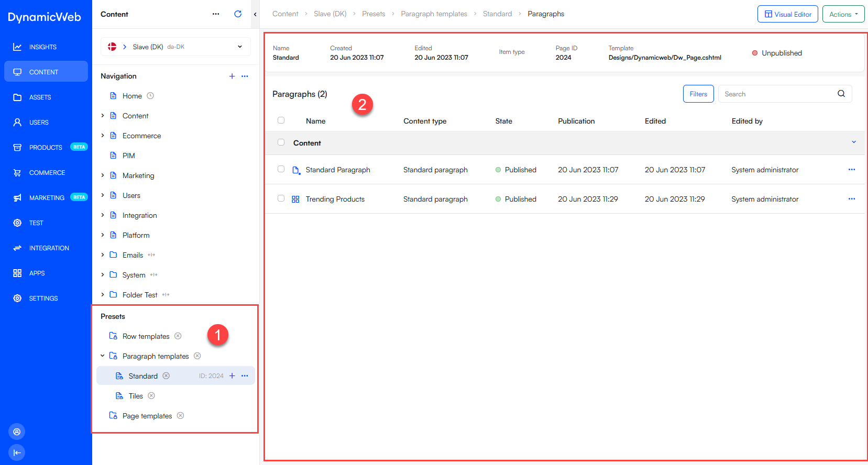This screenshot has width=868, height=465.
Task: Check the Standard Paragraph row checkbox
Action: [x=281, y=169]
